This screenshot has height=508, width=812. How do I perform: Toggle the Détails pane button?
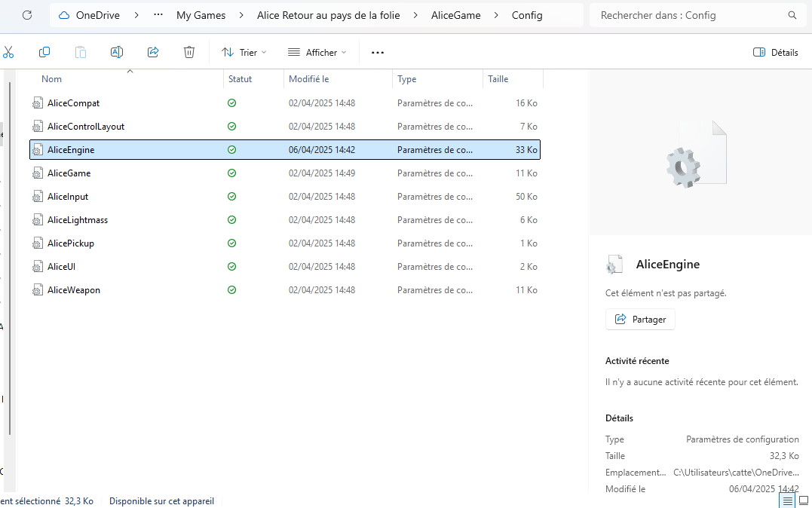(x=776, y=52)
